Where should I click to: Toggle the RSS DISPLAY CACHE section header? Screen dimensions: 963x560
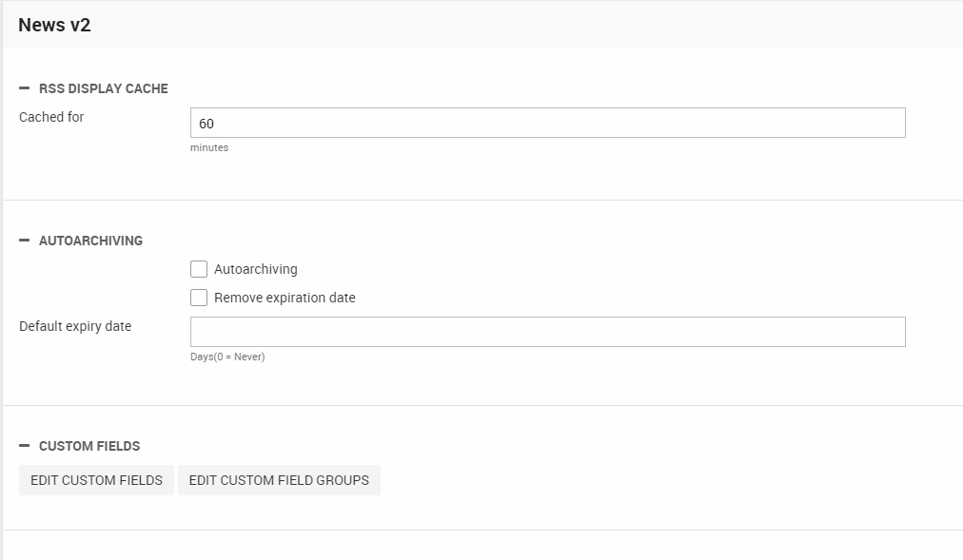[103, 88]
